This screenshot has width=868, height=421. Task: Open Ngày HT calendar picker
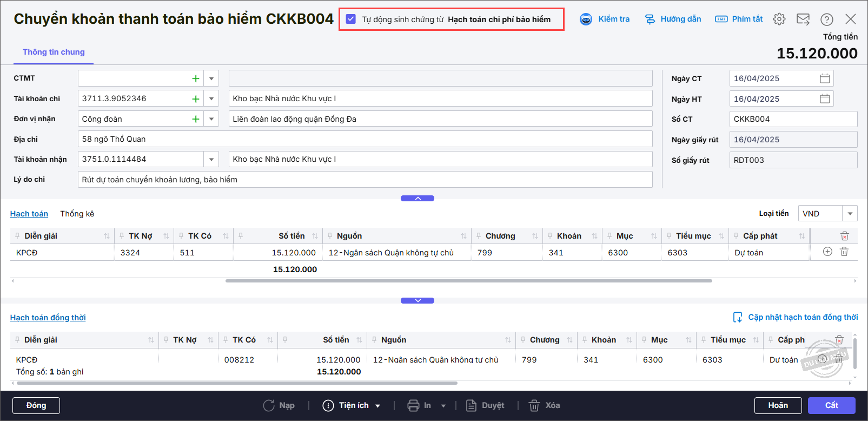(x=825, y=98)
